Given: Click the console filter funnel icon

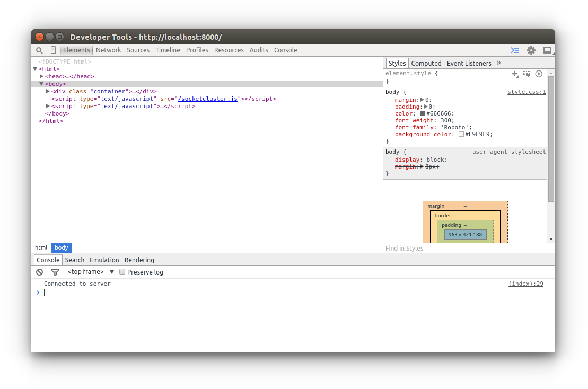Looking at the screenshot, I should coord(55,272).
